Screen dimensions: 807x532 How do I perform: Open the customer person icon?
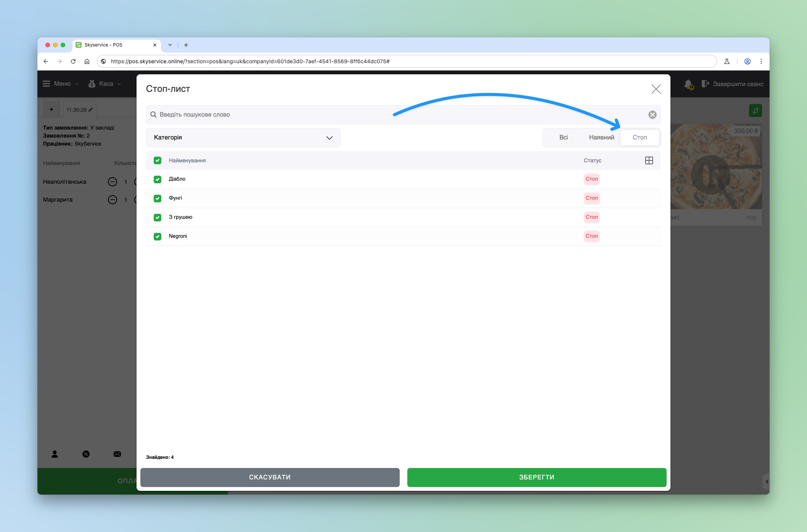point(55,454)
